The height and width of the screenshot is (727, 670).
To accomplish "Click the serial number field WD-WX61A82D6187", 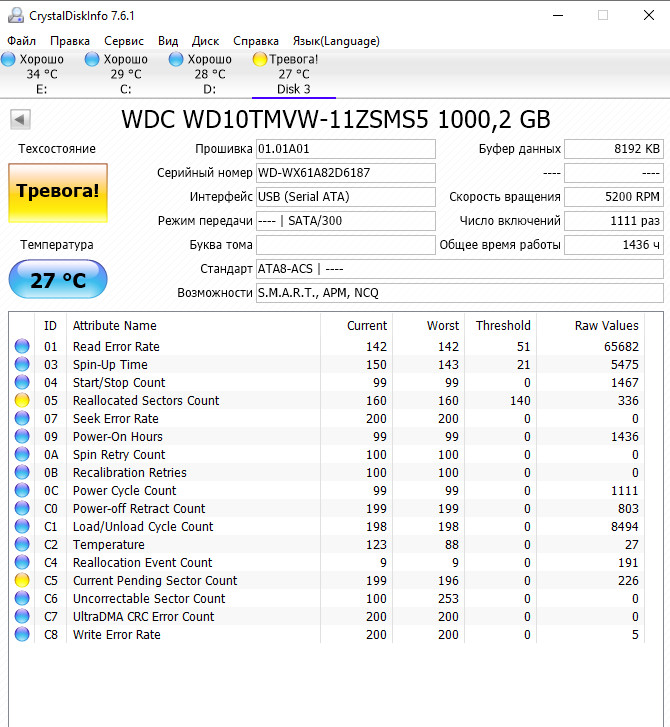I will [x=345, y=173].
